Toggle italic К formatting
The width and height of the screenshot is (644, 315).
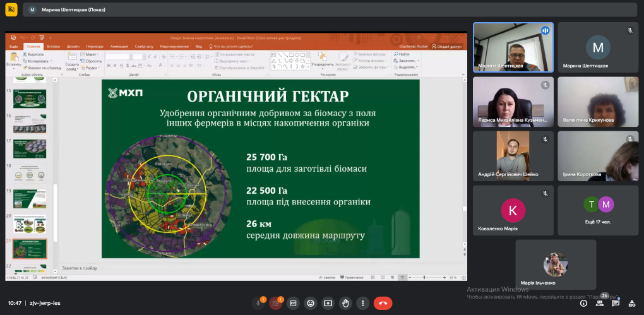pyautogui.click(x=115, y=66)
